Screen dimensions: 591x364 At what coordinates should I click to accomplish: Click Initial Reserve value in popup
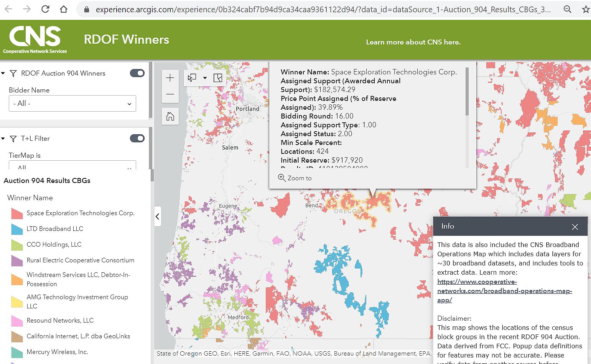click(347, 160)
